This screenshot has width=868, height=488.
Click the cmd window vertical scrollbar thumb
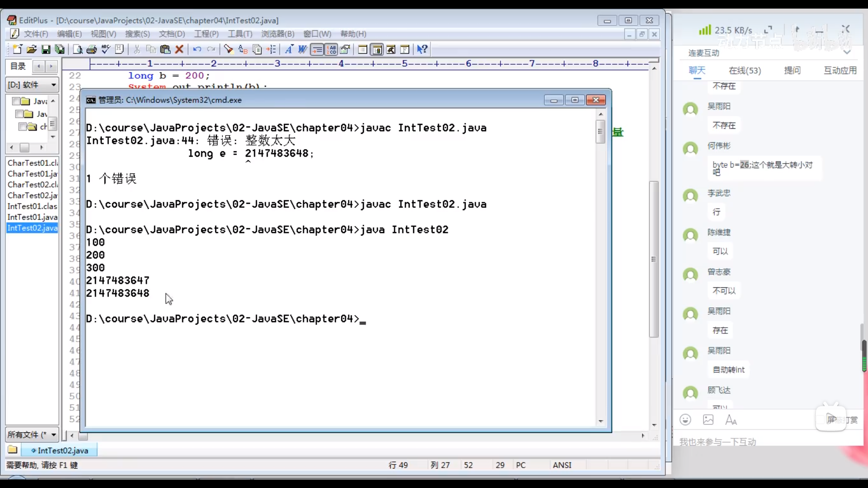(x=600, y=132)
